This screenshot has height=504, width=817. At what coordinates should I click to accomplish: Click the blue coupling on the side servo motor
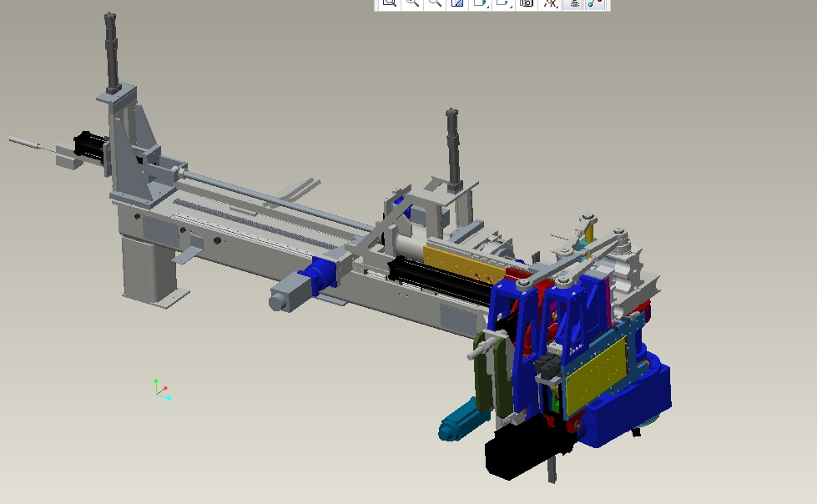pos(318,275)
